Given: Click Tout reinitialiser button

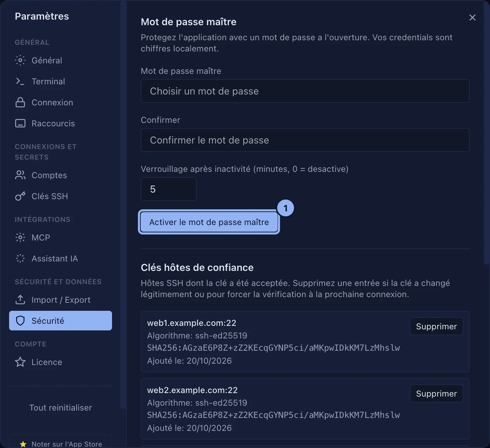Looking at the screenshot, I should (x=61, y=408).
